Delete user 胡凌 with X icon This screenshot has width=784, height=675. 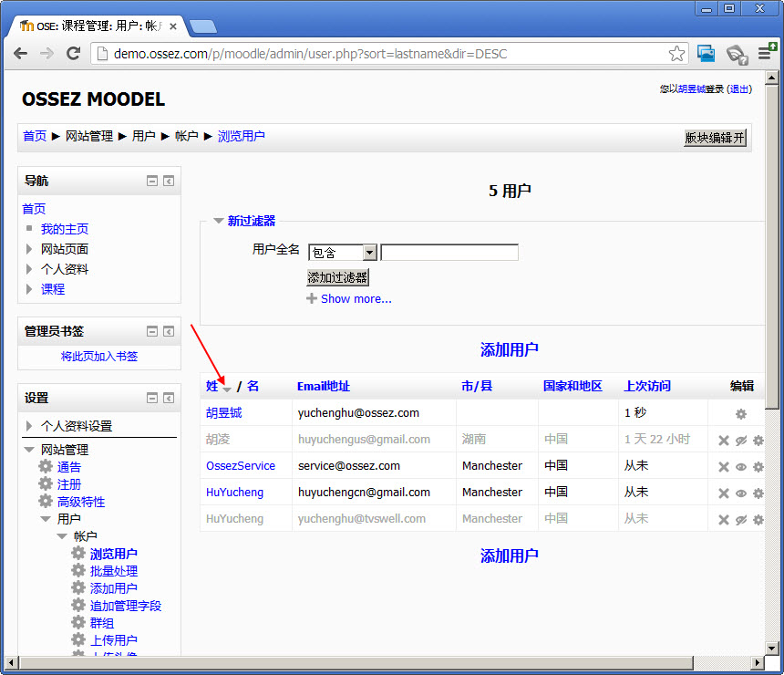723,441
